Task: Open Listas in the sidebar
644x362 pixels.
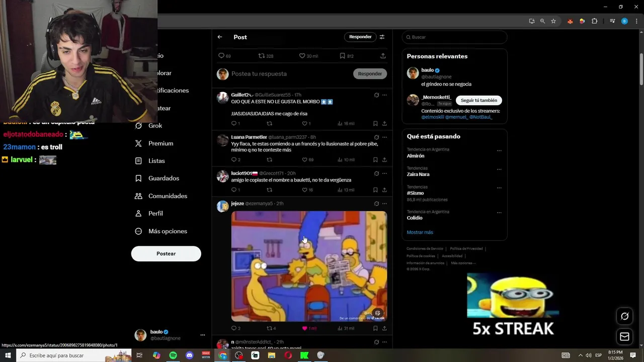Action: click(150, 161)
